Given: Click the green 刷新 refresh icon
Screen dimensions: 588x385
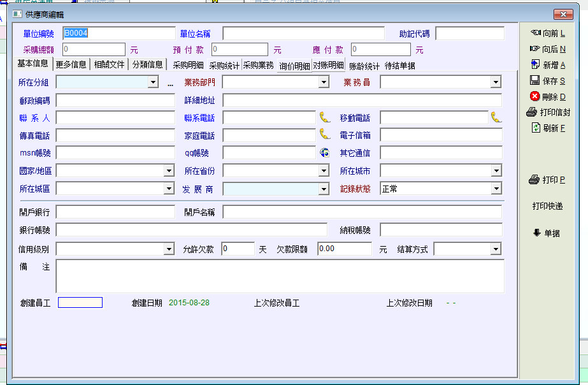Looking at the screenshot, I should click(536, 128).
